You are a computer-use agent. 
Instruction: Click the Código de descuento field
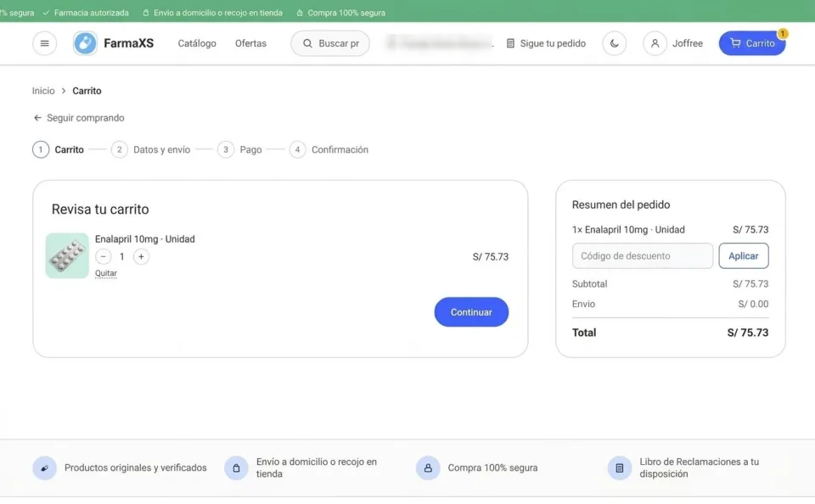[643, 255]
